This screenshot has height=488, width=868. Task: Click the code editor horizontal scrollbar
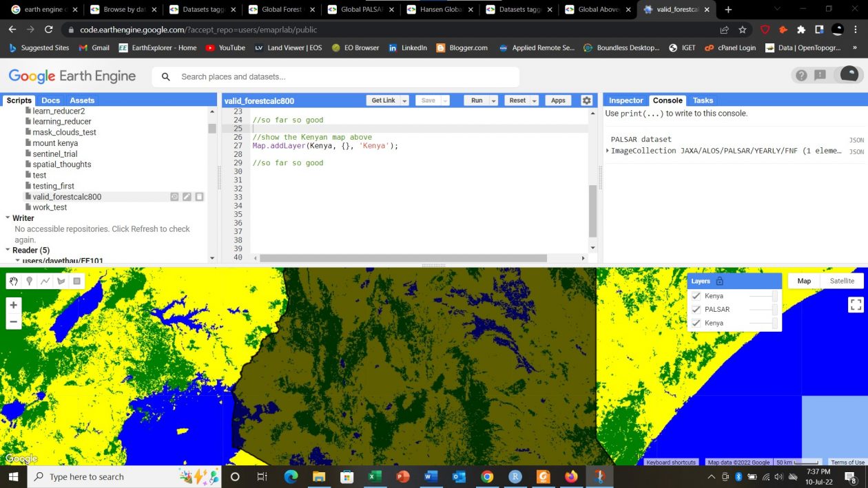point(403,258)
